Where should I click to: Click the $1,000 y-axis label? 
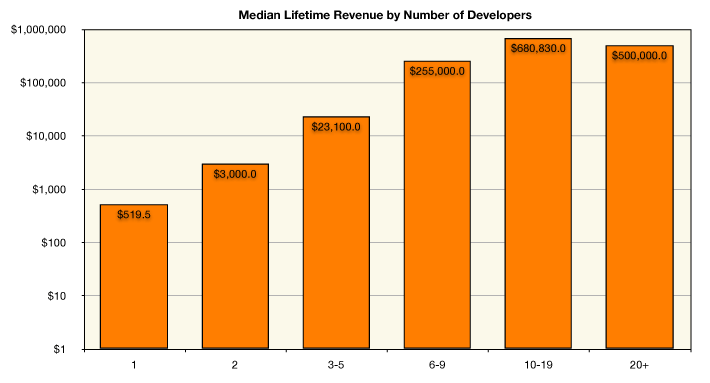(49, 190)
